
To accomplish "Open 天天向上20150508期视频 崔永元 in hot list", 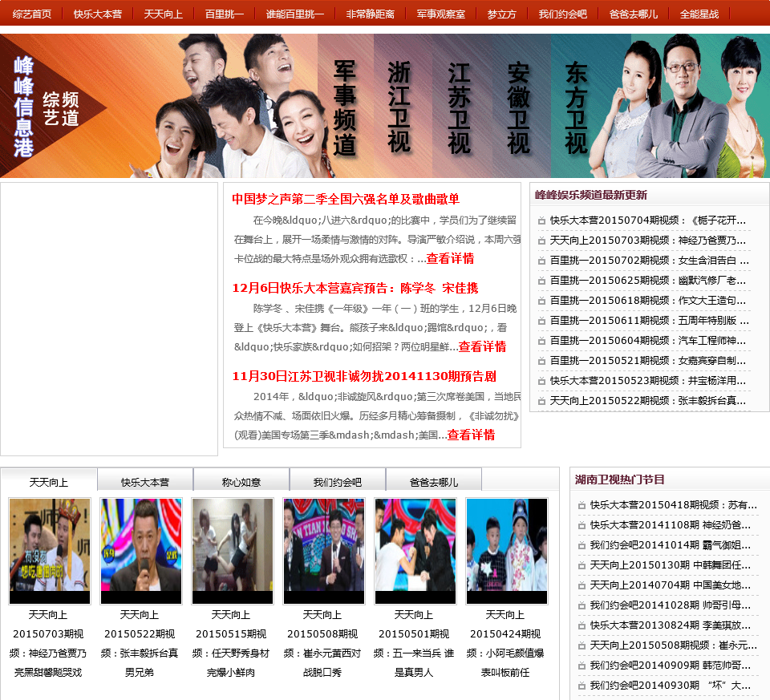I will [x=673, y=645].
